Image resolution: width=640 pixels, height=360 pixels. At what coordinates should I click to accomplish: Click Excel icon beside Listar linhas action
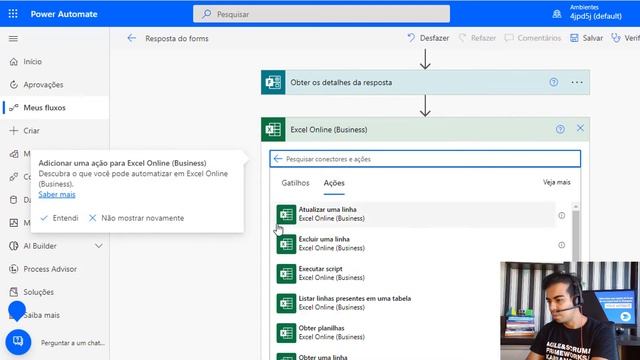(x=286, y=303)
